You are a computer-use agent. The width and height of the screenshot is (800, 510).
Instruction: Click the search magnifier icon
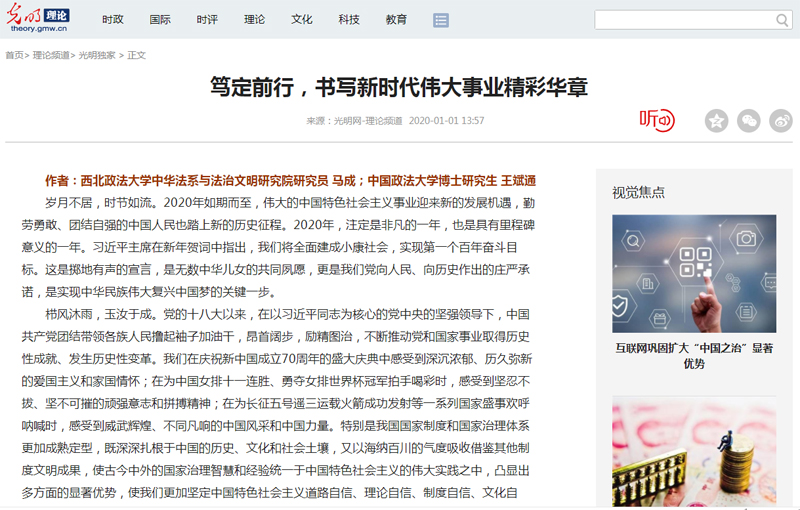781,20
